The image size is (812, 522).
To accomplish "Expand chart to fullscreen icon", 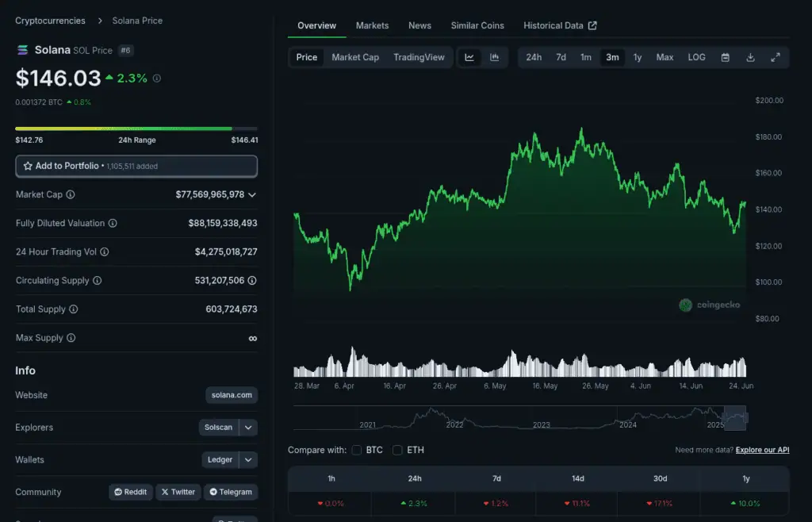I will coord(776,57).
